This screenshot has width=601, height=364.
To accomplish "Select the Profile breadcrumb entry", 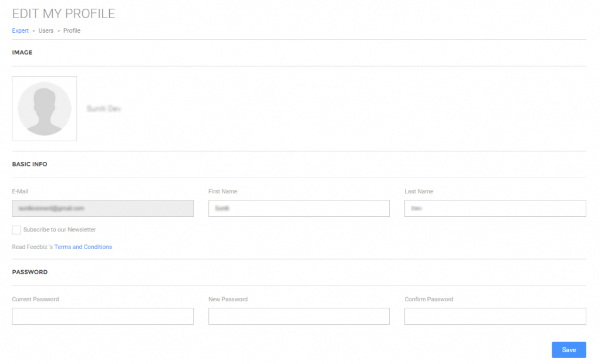I will point(71,30).
